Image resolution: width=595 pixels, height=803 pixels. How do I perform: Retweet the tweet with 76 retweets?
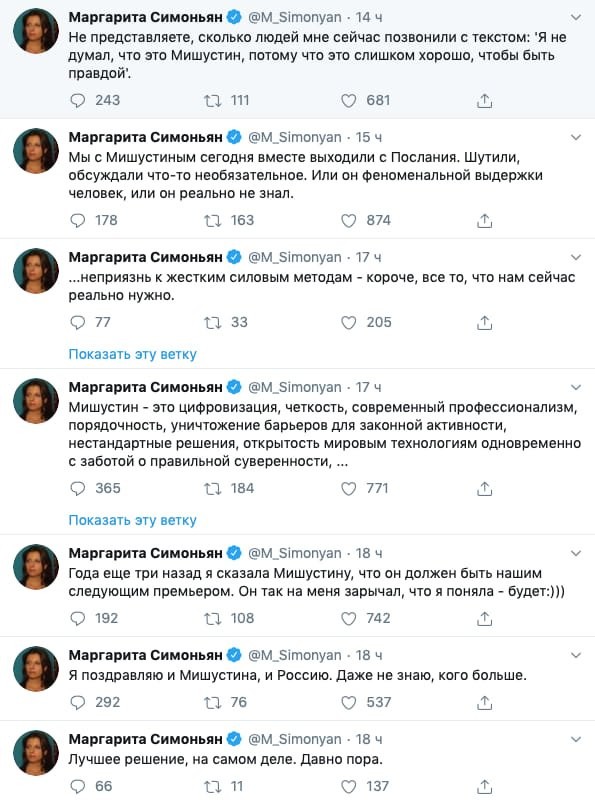click(x=212, y=703)
